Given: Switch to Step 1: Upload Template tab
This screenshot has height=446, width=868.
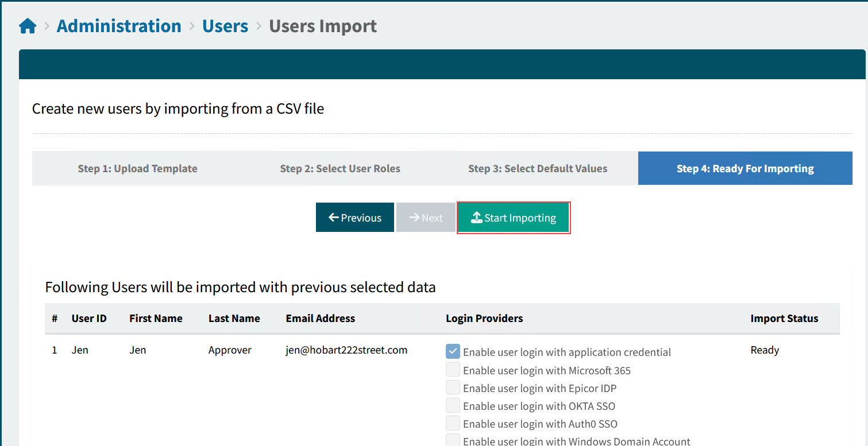Looking at the screenshot, I should tap(137, 168).
